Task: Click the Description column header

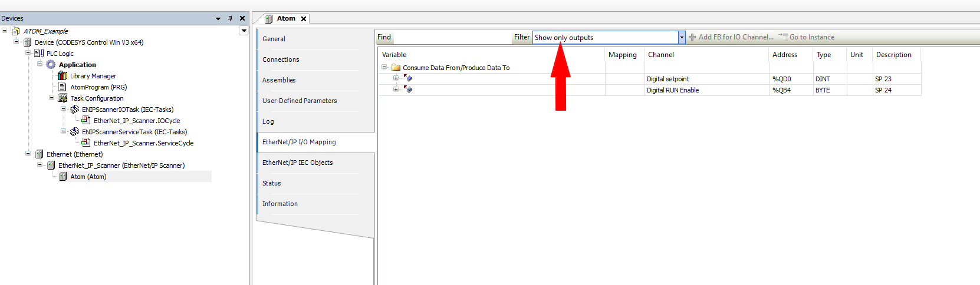Action: [x=897, y=55]
